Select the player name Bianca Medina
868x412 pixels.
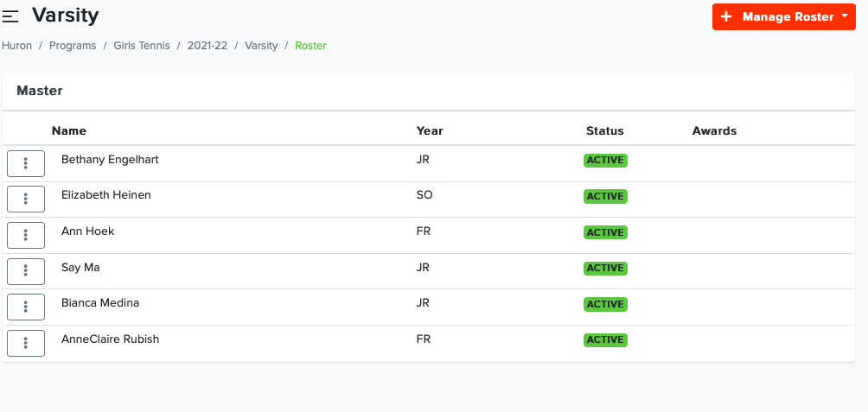click(x=100, y=303)
